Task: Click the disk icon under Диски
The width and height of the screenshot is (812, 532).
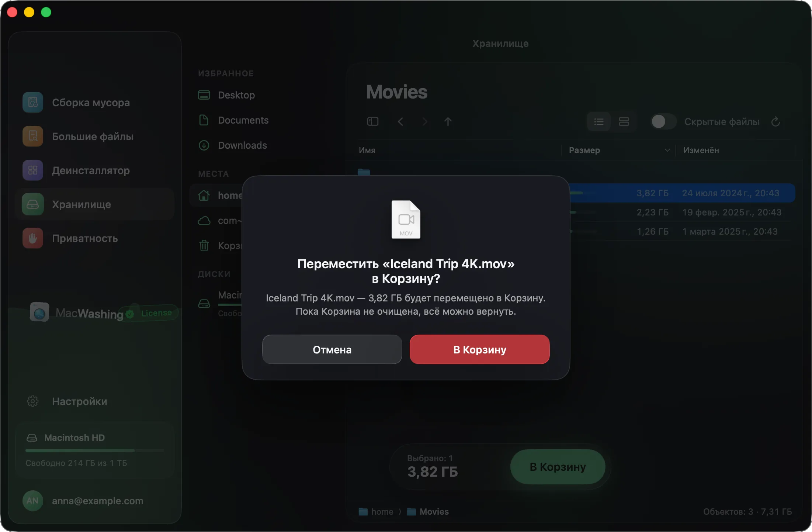Action: 204,304
